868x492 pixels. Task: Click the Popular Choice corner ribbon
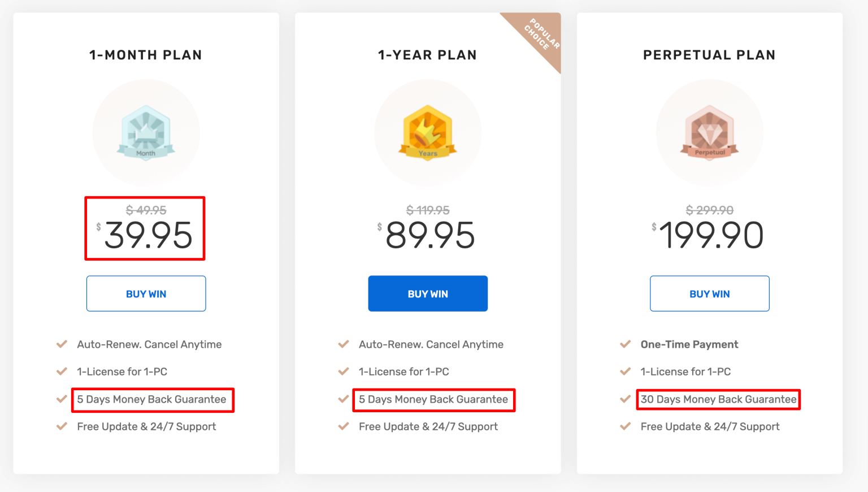tap(540, 35)
